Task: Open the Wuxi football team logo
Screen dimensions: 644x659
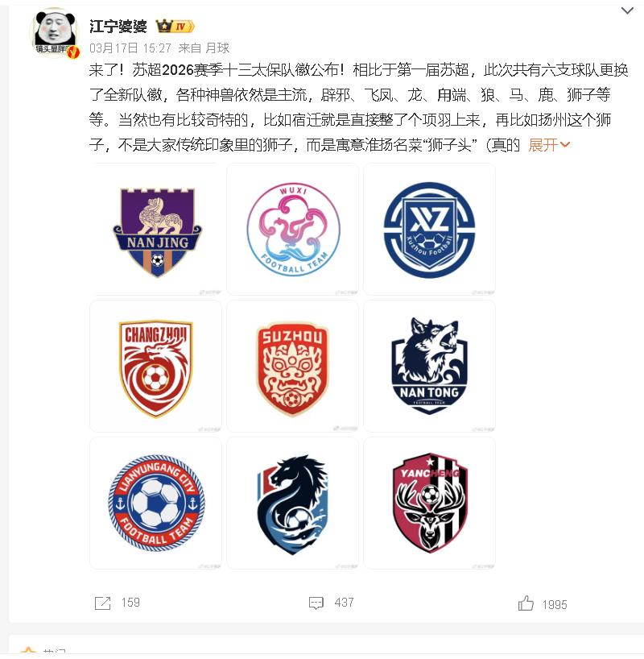Action: (293, 230)
